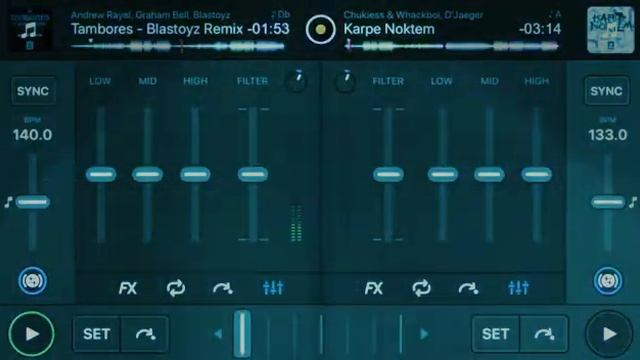Tap the right deck turntable view icon
Screen dimensions: 640x360
(x=608, y=281)
